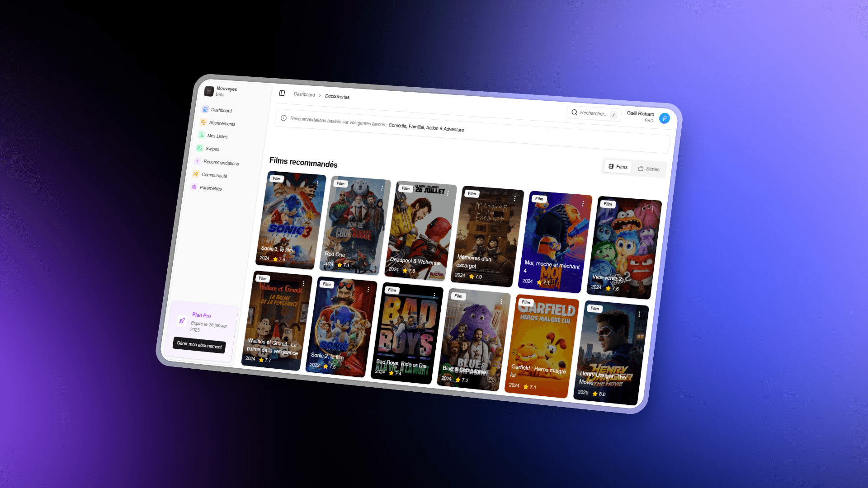Go to Mes Listes
The width and height of the screenshot is (868, 488).
[x=213, y=136]
